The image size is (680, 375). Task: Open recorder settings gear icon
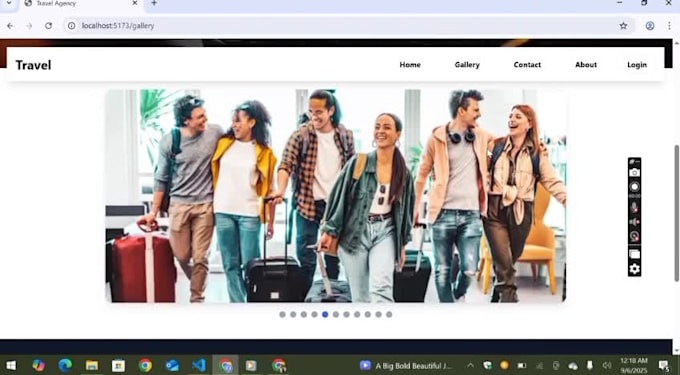click(x=634, y=269)
